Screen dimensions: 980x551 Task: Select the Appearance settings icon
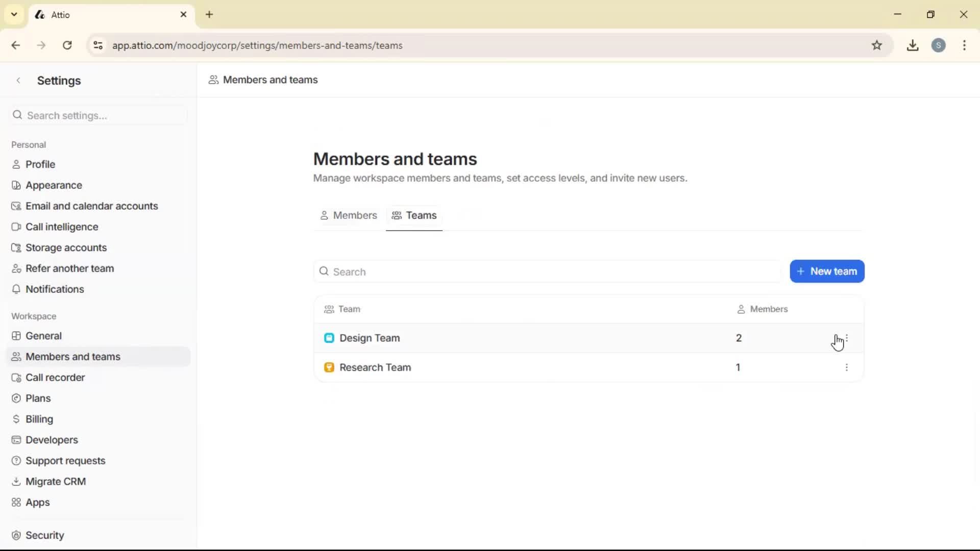16,185
